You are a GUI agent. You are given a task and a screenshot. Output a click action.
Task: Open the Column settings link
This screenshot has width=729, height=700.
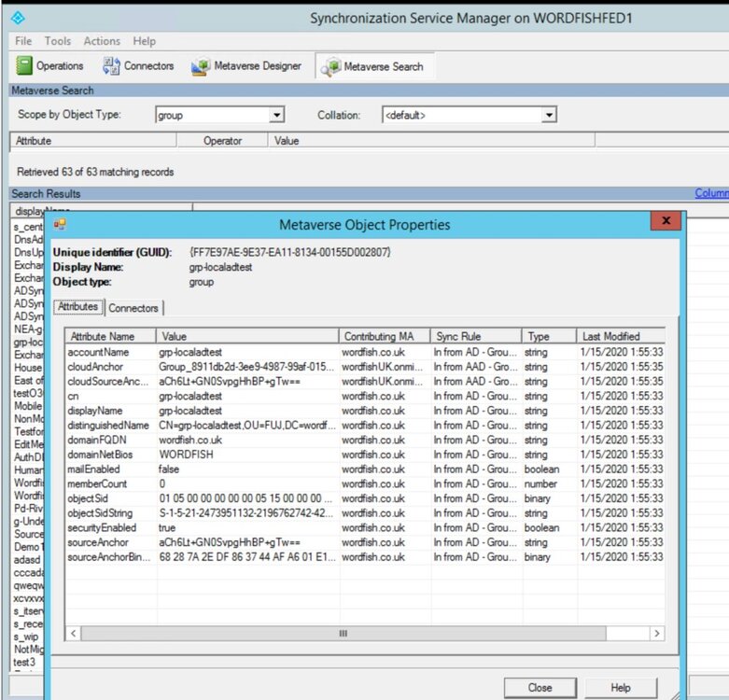point(711,193)
